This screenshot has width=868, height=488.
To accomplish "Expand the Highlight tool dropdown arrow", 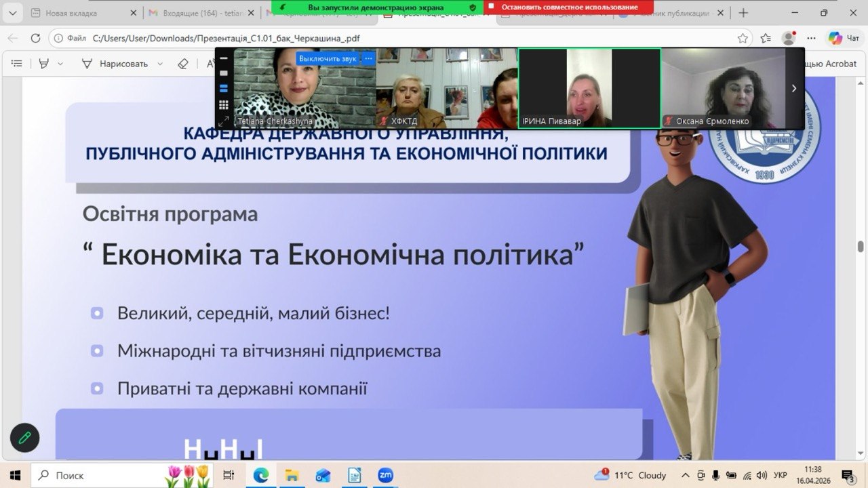I will tap(60, 64).
